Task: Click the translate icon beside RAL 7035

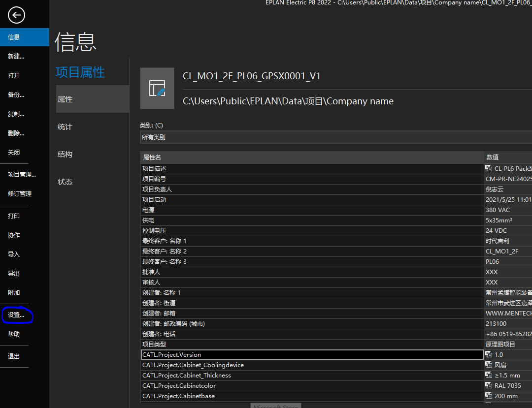Action: [489, 385]
